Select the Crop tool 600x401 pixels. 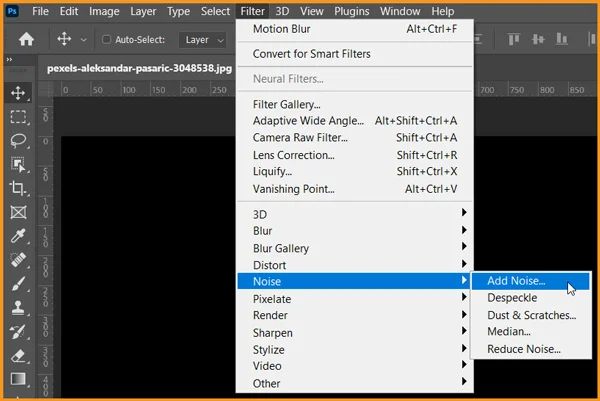[x=18, y=188]
